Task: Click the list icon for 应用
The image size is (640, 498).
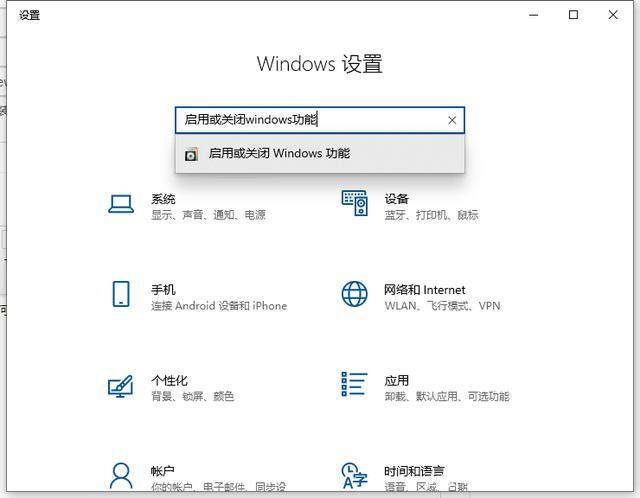Action: pos(355,386)
